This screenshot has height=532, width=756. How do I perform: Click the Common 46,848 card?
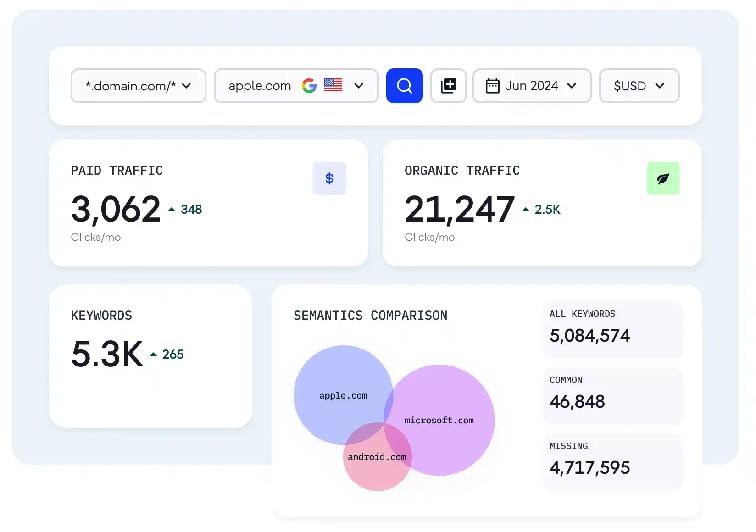613,395
